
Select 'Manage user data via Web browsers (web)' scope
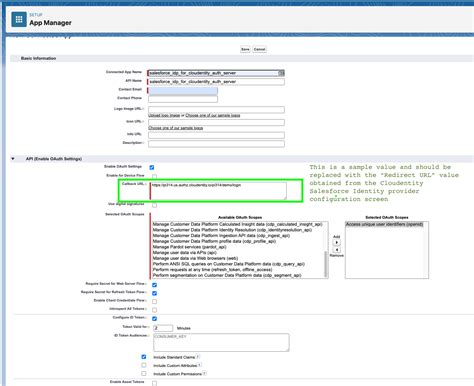(x=195, y=258)
